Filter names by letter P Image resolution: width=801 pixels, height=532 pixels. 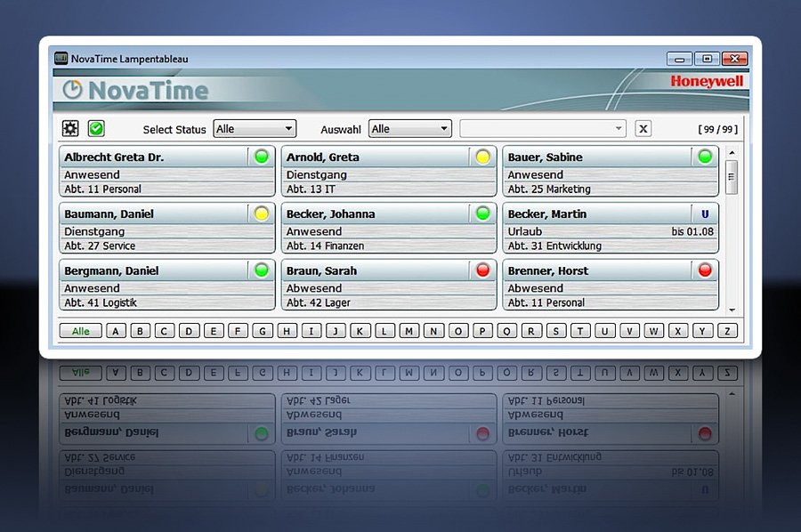click(482, 331)
